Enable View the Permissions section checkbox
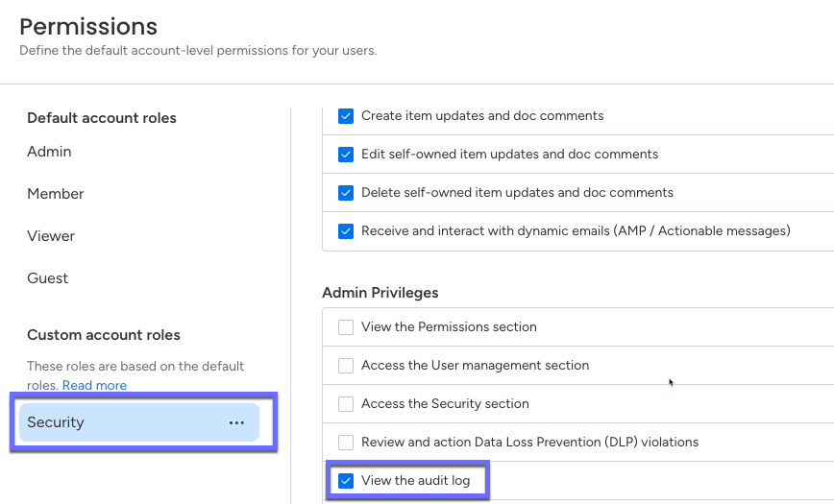Screen dimensions: 834x504 coord(346,327)
